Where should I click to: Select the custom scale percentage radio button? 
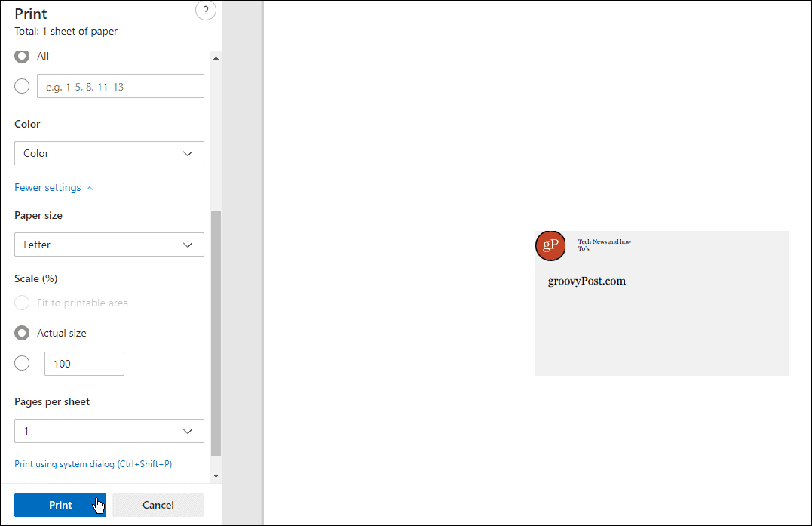(x=22, y=363)
